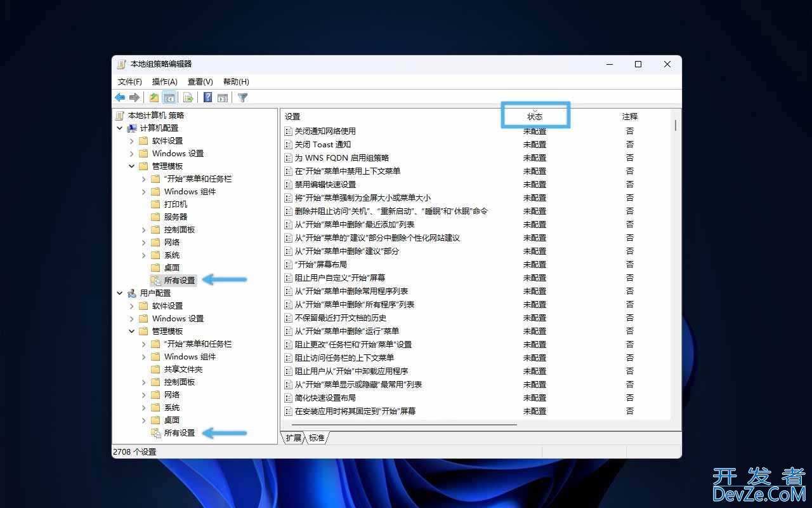Click the 本地计算机 策略 root node icon

point(121,116)
